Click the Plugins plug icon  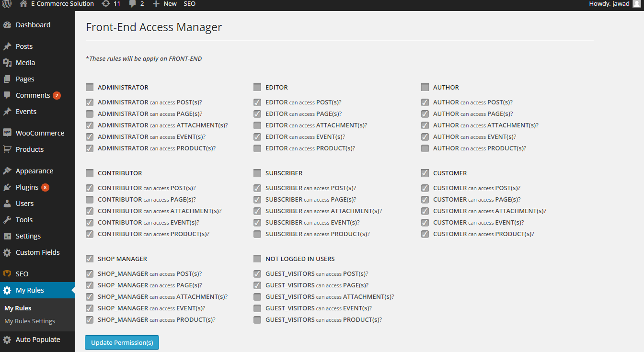click(7, 187)
